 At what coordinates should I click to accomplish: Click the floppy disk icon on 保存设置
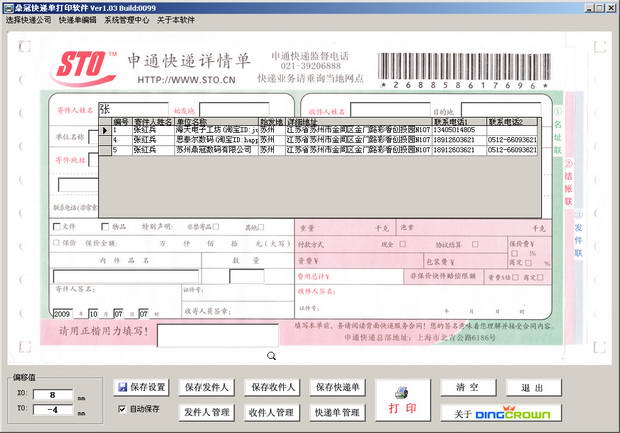(x=123, y=387)
